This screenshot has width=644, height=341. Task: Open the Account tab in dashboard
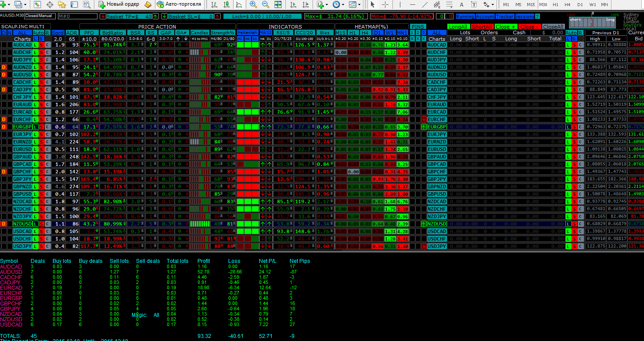pyautogui.click(x=485, y=16)
